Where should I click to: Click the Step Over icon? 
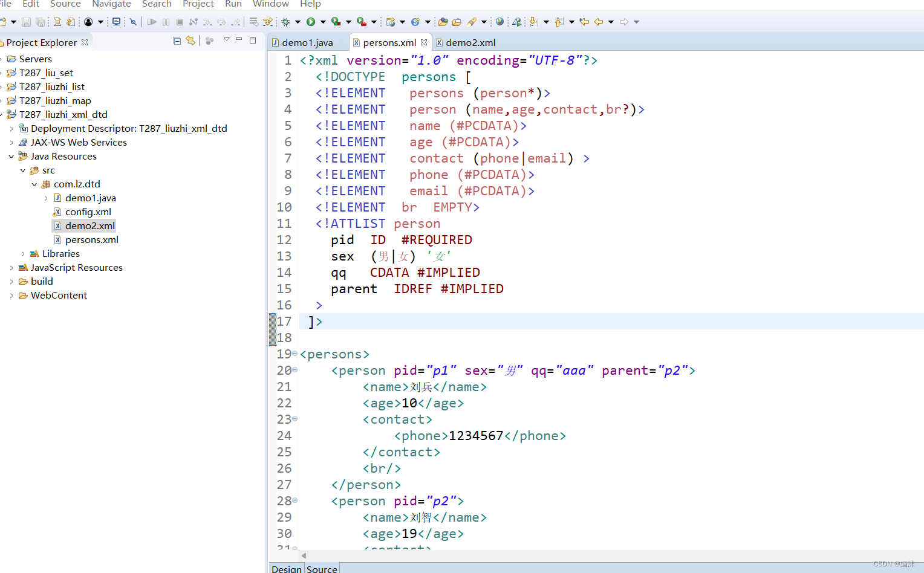pyautogui.click(x=221, y=22)
